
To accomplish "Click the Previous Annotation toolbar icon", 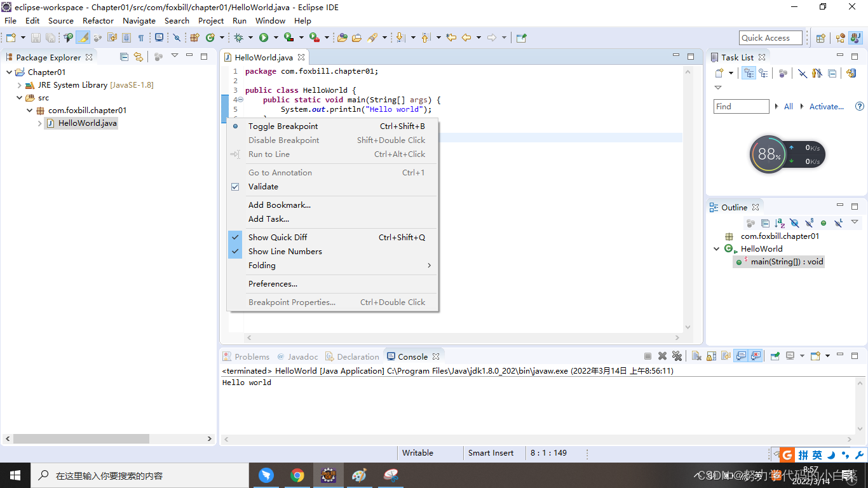I will click(x=426, y=37).
